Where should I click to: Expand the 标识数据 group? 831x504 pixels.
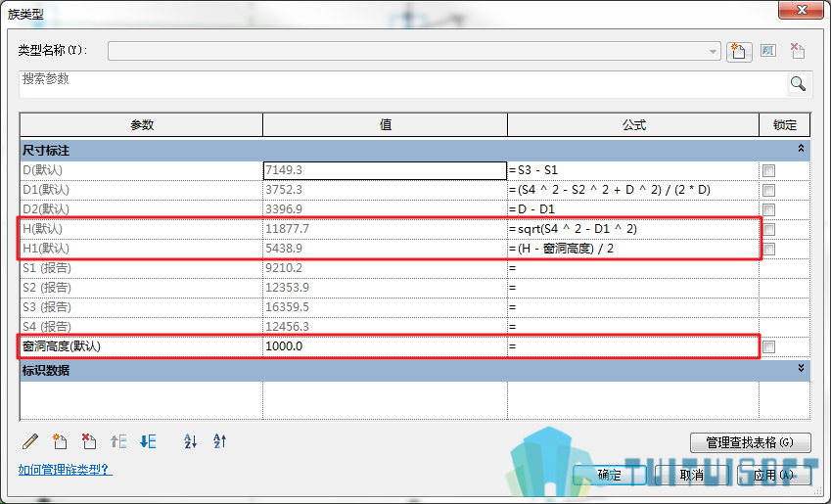(x=801, y=368)
